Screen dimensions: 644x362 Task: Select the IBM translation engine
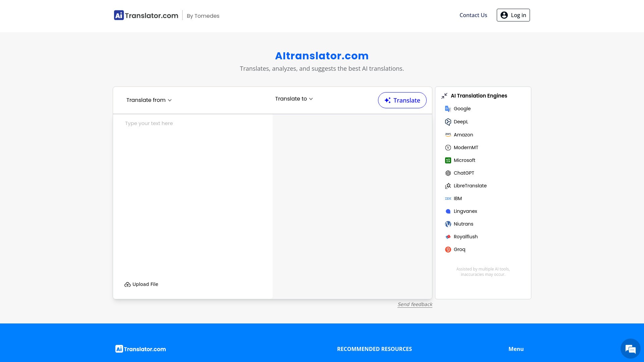(458, 198)
